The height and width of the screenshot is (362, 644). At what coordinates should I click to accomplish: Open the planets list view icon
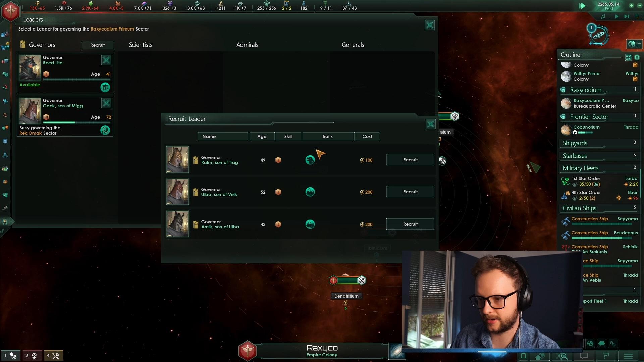[634, 44]
